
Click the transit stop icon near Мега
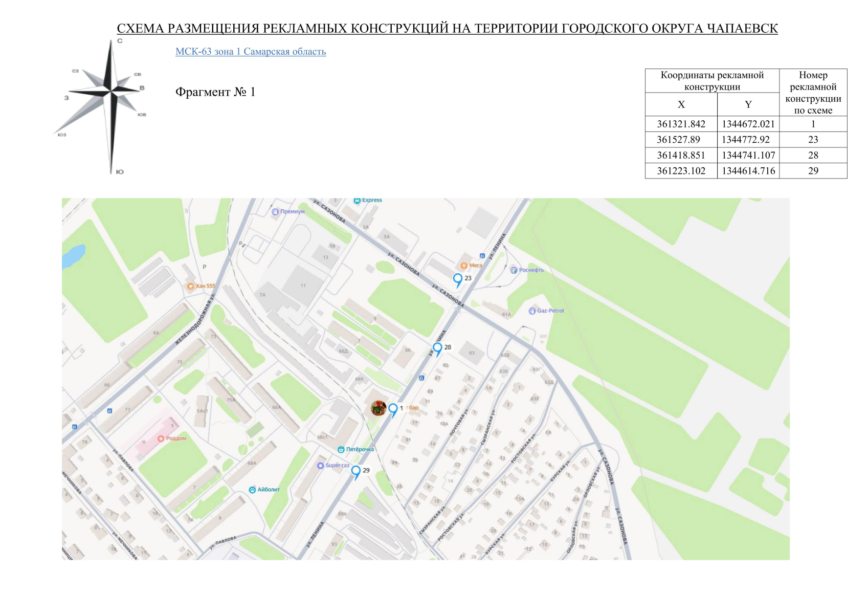tap(482, 256)
